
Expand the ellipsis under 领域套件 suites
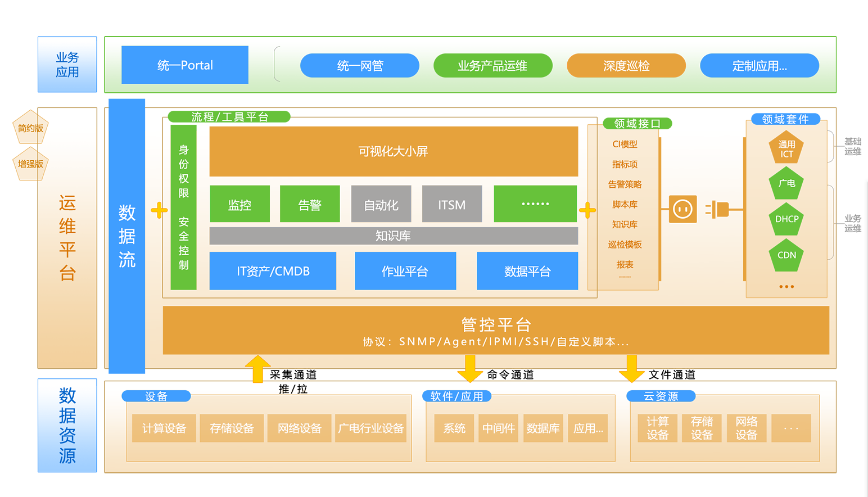(785, 286)
